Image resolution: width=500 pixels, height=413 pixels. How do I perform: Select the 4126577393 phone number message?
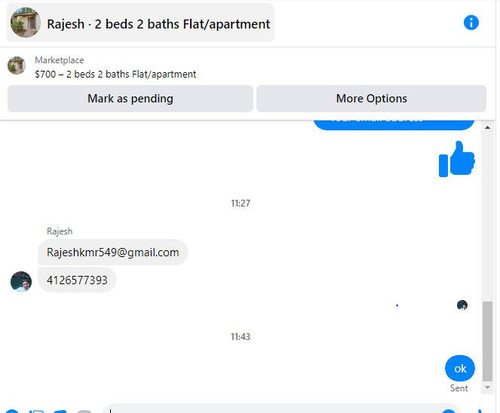(77, 280)
